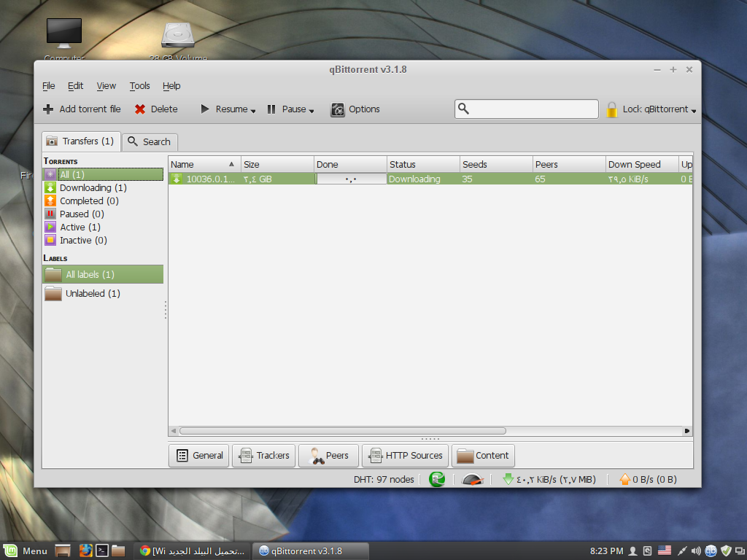Click the horizontal scrollbar of torrent list
The width and height of the screenshot is (747, 560).
click(343, 431)
